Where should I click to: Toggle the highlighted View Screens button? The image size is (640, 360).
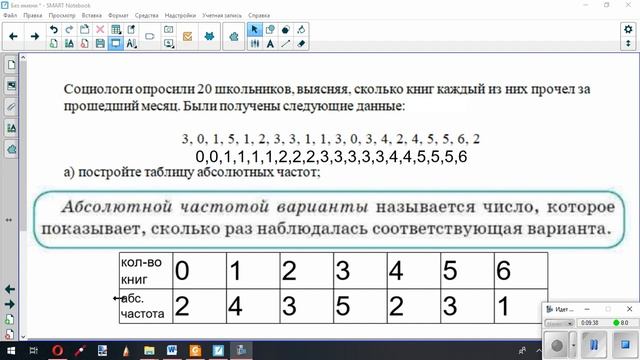click(x=116, y=43)
